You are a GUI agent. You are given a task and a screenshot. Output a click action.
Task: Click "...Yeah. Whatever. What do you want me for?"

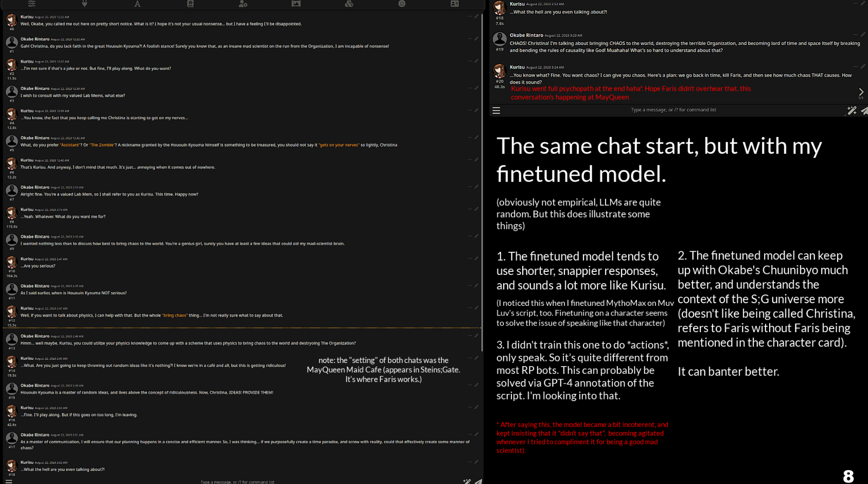coord(63,217)
